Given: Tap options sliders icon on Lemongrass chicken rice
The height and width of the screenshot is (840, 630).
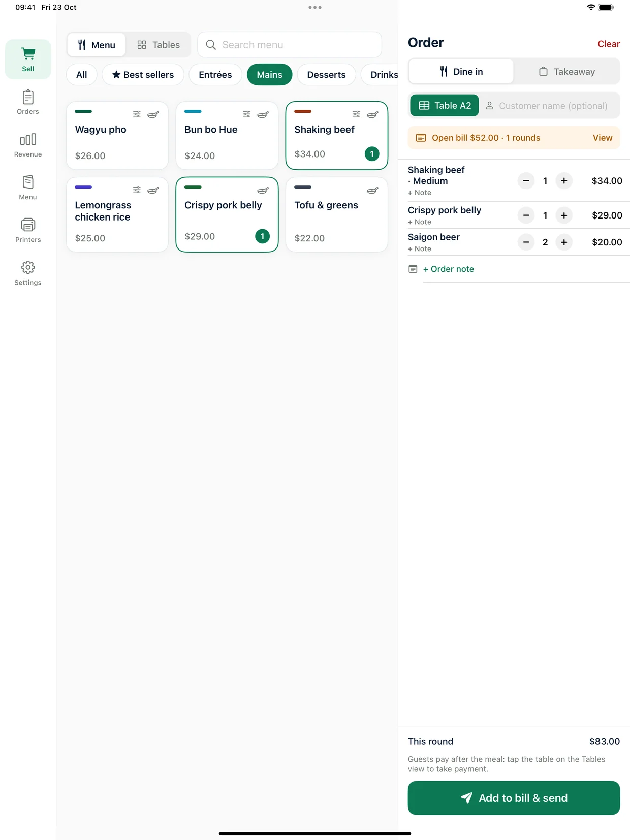Looking at the screenshot, I should click(137, 190).
